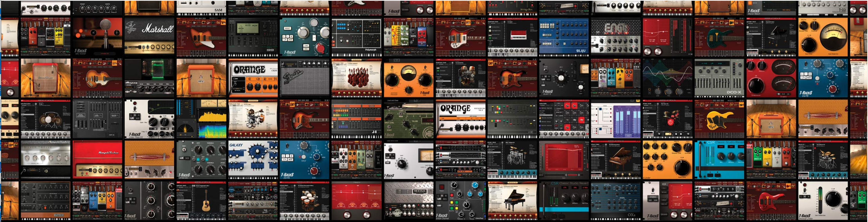This screenshot has height=222, width=868.
Task: Open the yellow bass guitar thumbnail
Action: [x=719, y=119]
